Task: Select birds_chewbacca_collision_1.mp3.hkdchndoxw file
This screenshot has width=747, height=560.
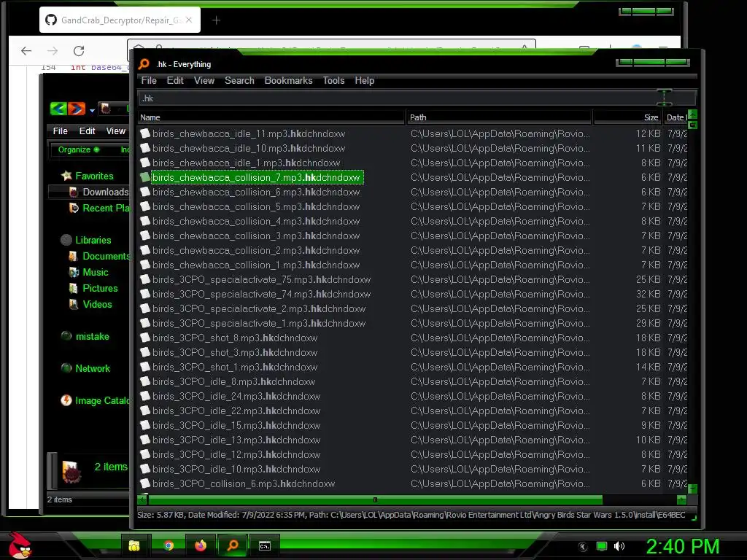Action: coord(256,265)
